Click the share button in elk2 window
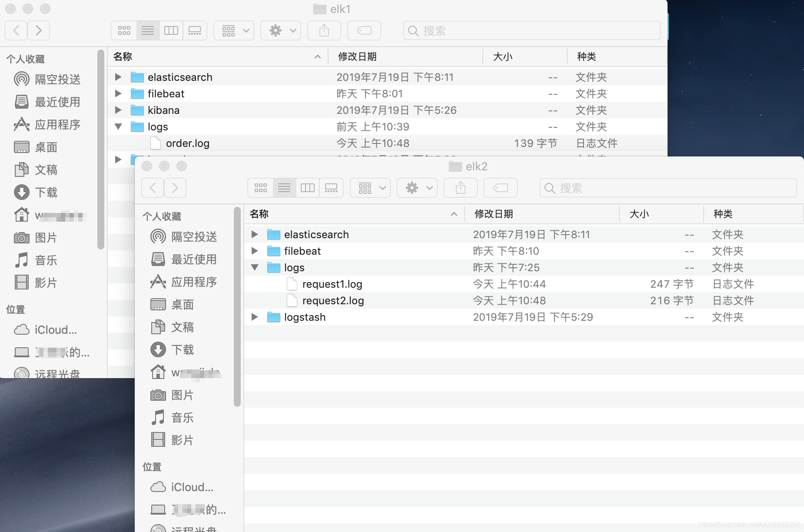 coord(461,188)
